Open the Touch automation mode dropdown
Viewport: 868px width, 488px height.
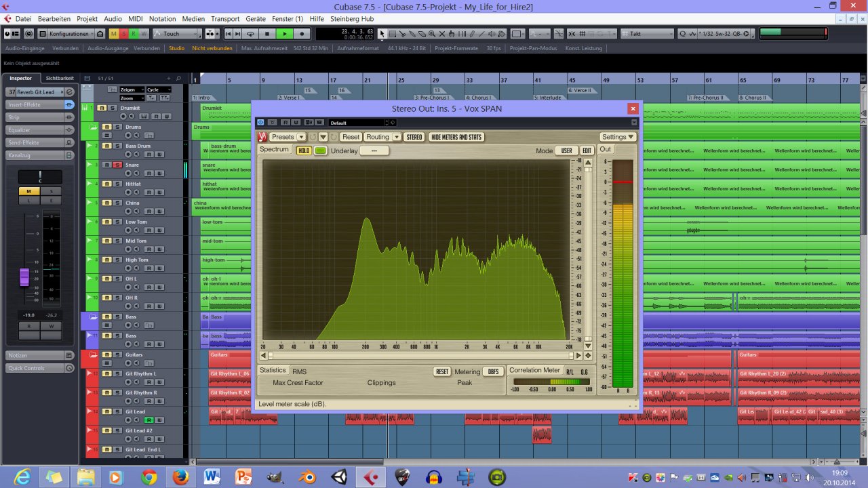(176, 34)
